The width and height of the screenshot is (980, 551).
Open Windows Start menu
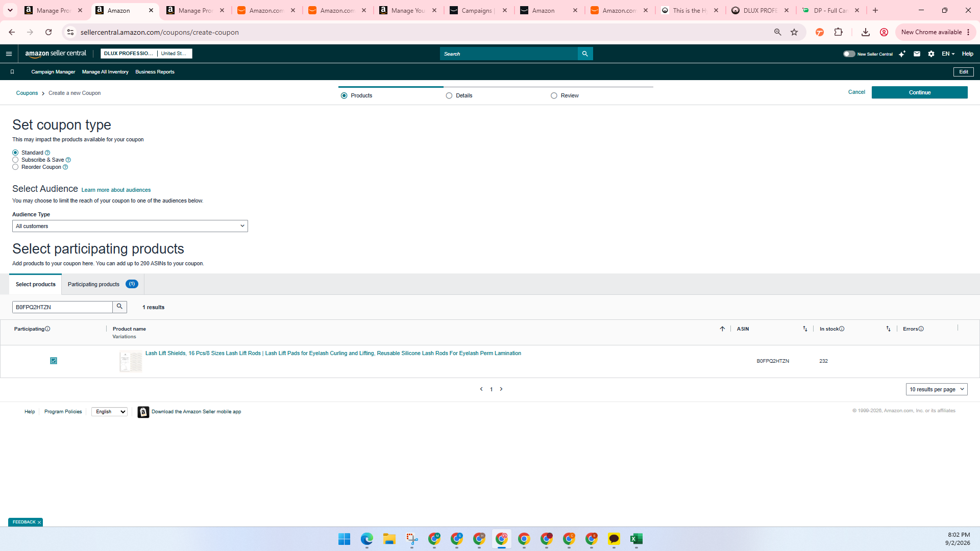pos(345,539)
